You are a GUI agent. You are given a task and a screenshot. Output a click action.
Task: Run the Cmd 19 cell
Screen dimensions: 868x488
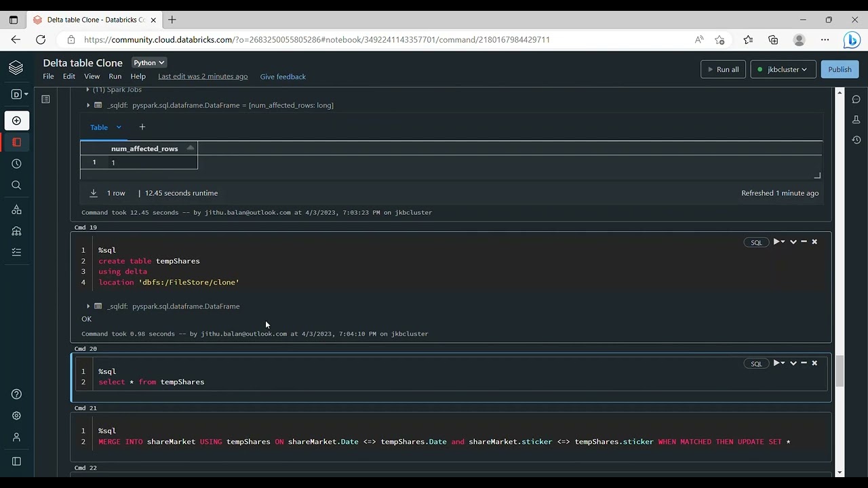778,242
